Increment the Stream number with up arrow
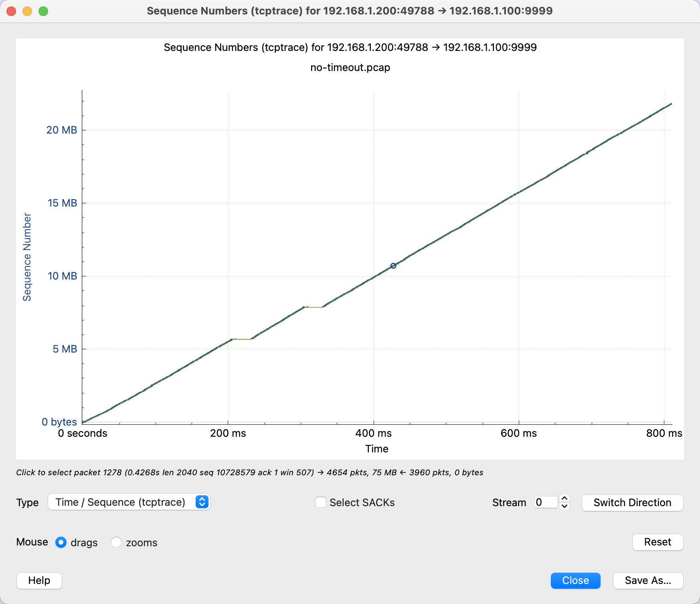 [564, 499]
